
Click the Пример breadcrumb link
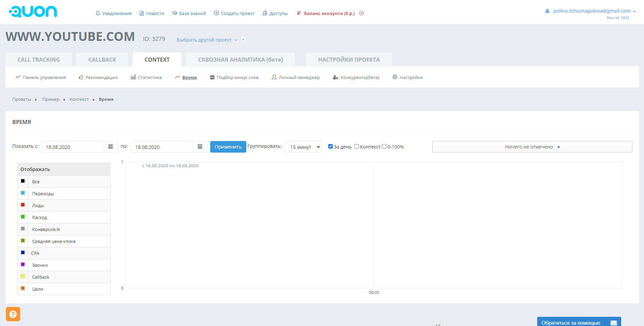(51, 99)
